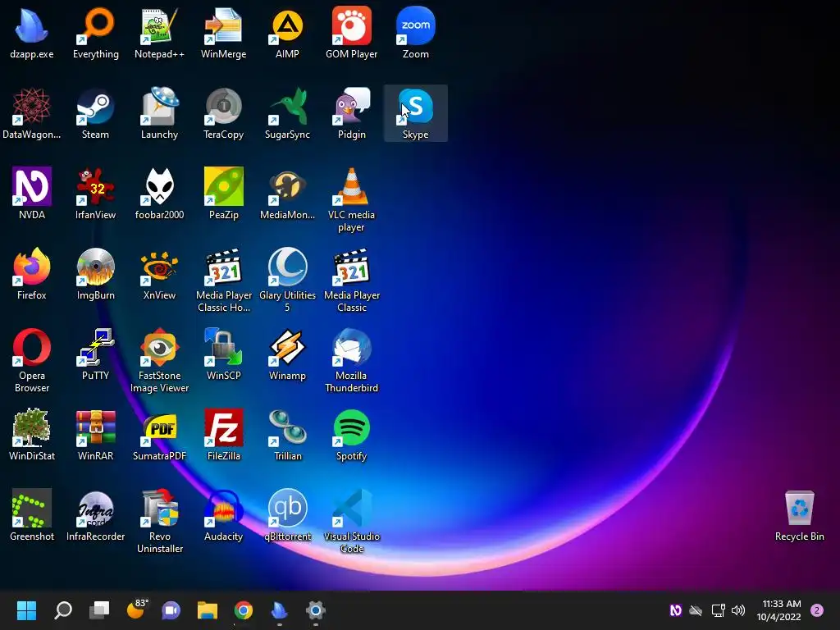
Task: Select the WinSCP shortcut
Action: tap(223, 354)
